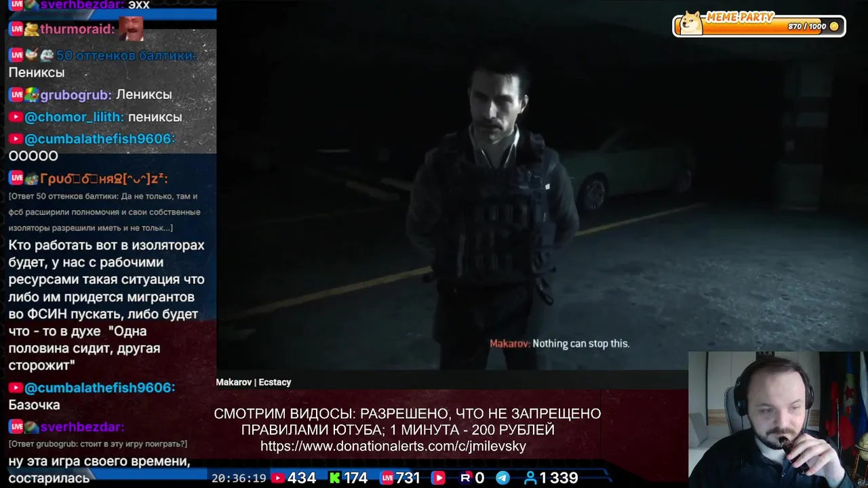Click the 'СМОТРИМ ВИДОСЫ' banner line
The image size is (868, 488).
(407, 413)
